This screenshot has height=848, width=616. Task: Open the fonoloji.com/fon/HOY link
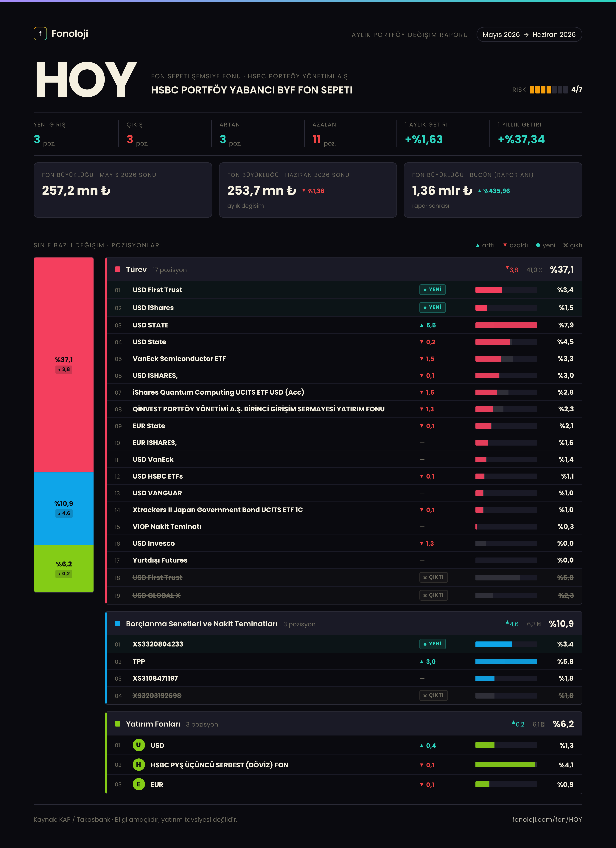pos(547,819)
